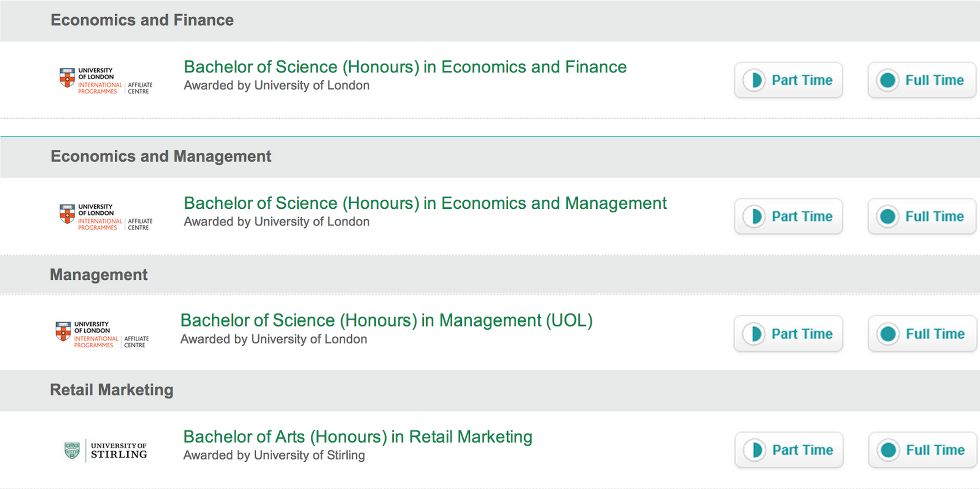Open Bachelor of Arts in Retail Marketing
The height and width of the screenshot is (489, 980).
358,437
